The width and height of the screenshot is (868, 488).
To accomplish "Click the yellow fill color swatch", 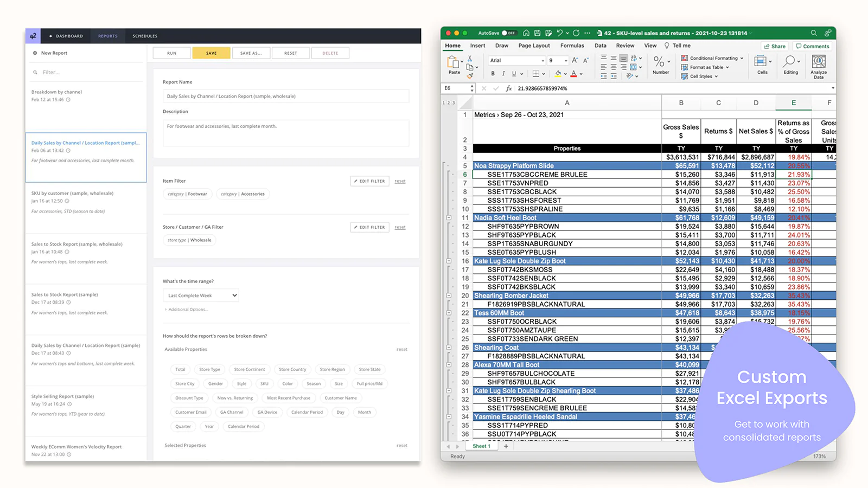I will (x=558, y=74).
